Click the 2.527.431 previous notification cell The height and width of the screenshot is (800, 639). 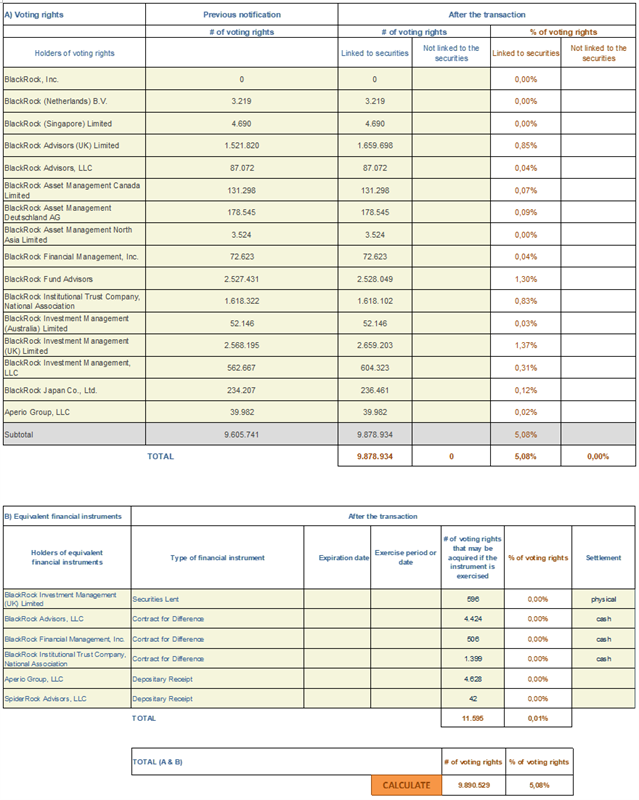pos(241,279)
